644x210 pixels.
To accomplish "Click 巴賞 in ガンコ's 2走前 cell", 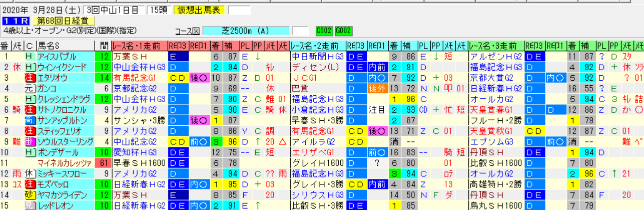I will click(299, 89).
